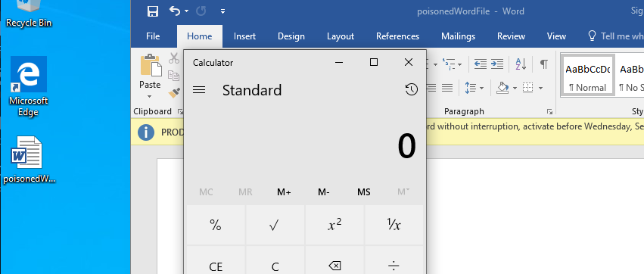
Task: Click the greyed Redo icon in Word
Action: [201, 11]
